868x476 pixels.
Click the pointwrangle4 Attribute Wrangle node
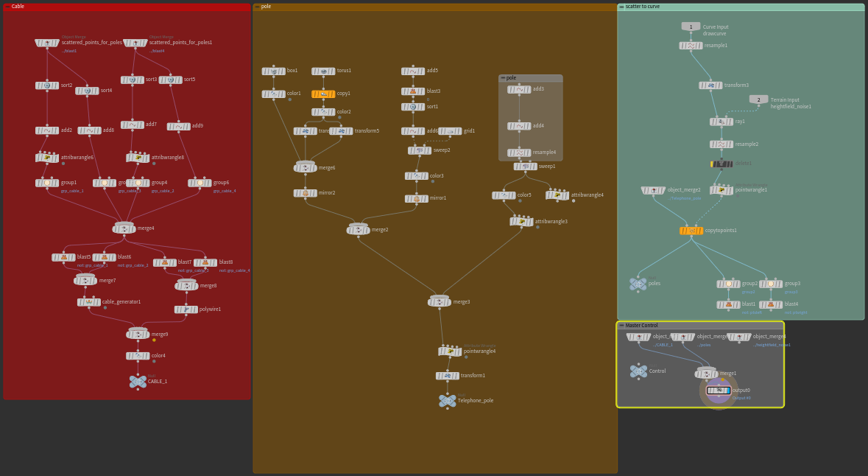click(450, 351)
